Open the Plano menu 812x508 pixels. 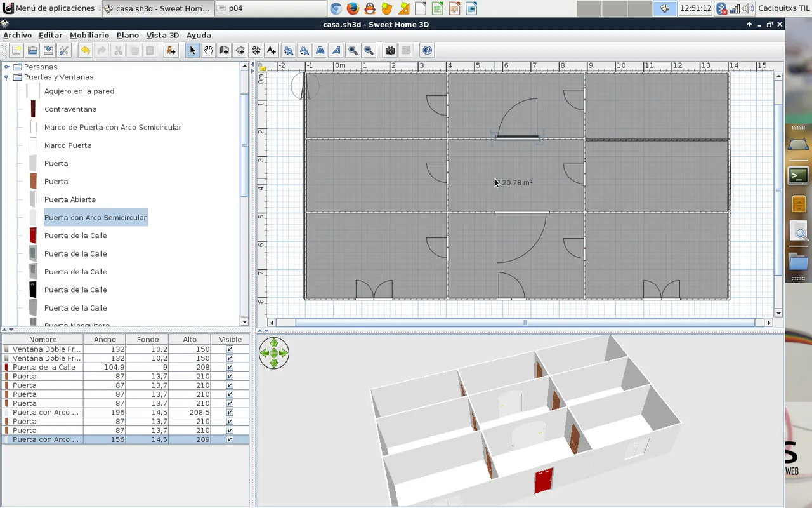coord(128,35)
